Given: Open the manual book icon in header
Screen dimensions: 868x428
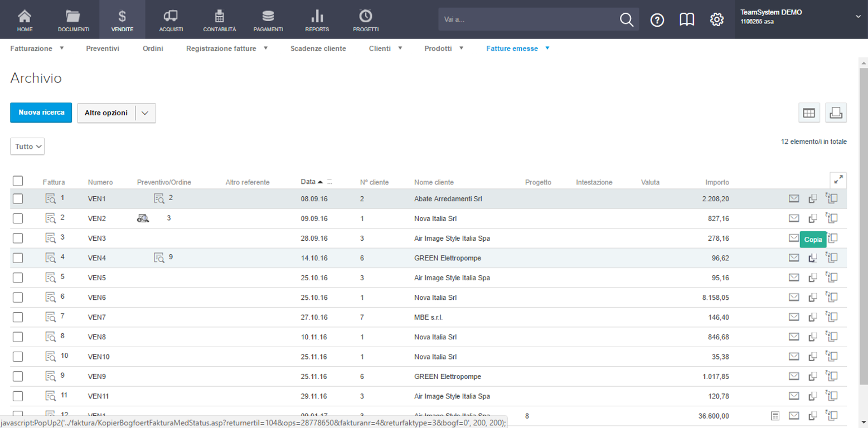Looking at the screenshot, I should [x=687, y=20].
